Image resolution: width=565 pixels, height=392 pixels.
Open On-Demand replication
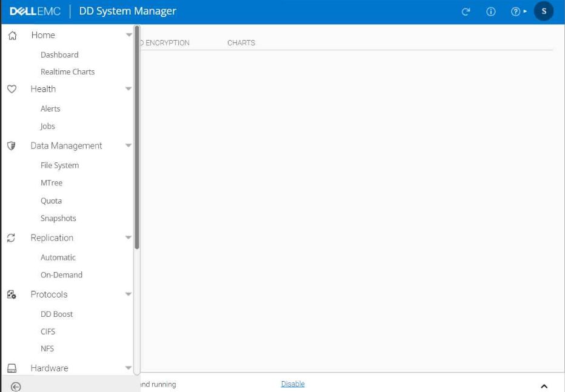coord(61,275)
